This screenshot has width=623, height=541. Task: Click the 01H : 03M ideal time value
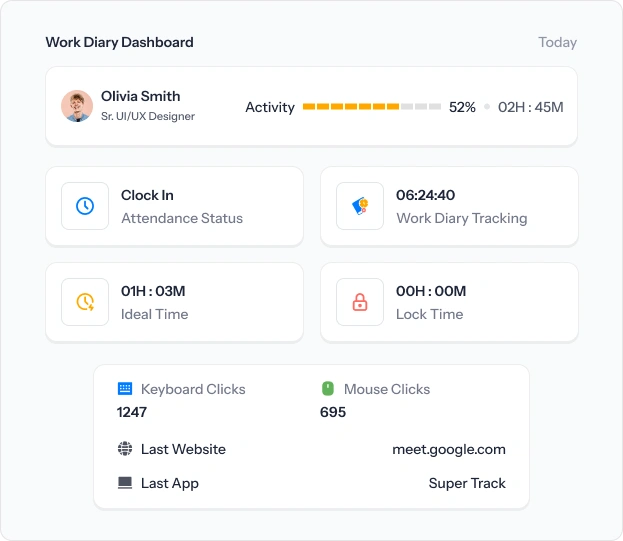(153, 291)
